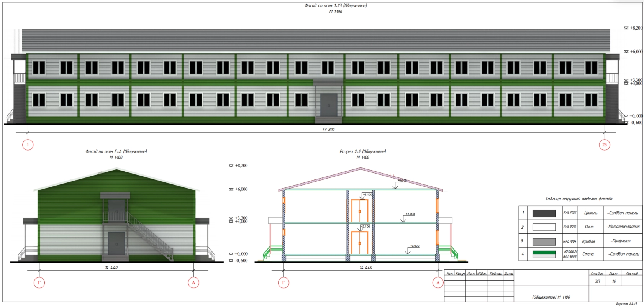This screenshot has width=644, height=307.
Task: Click the "Металлопластик" material text
Action: [x=623, y=227]
